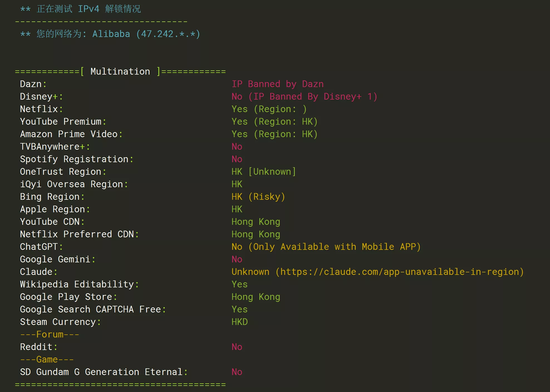Image resolution: width=550 pixels, height=392 pixels.
Task: Click the Alibaba network name text
Action: [x=111, y=34]
